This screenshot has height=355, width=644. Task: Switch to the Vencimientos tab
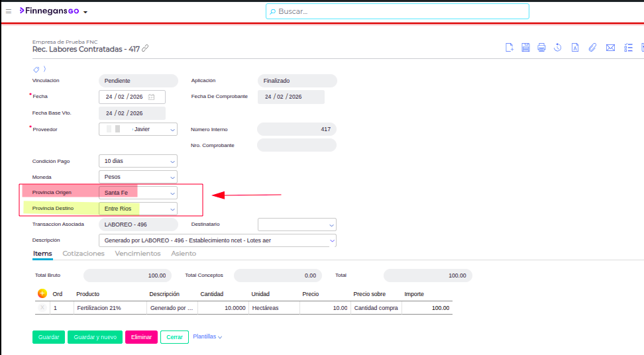138,254
